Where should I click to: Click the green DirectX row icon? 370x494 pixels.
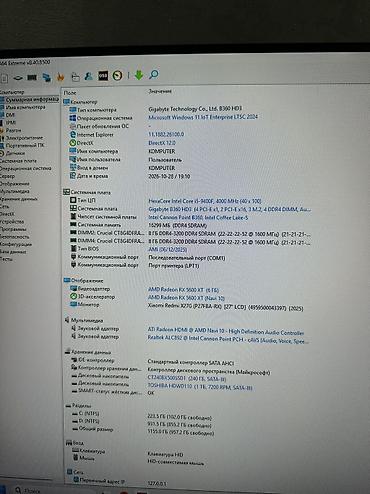point(72,143)
